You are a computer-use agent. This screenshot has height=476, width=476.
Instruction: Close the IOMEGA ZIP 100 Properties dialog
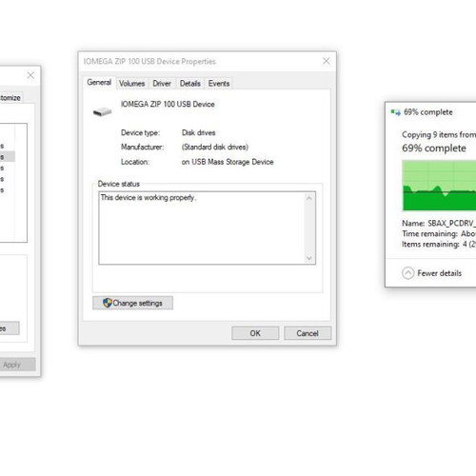click(x=326, y=61)
